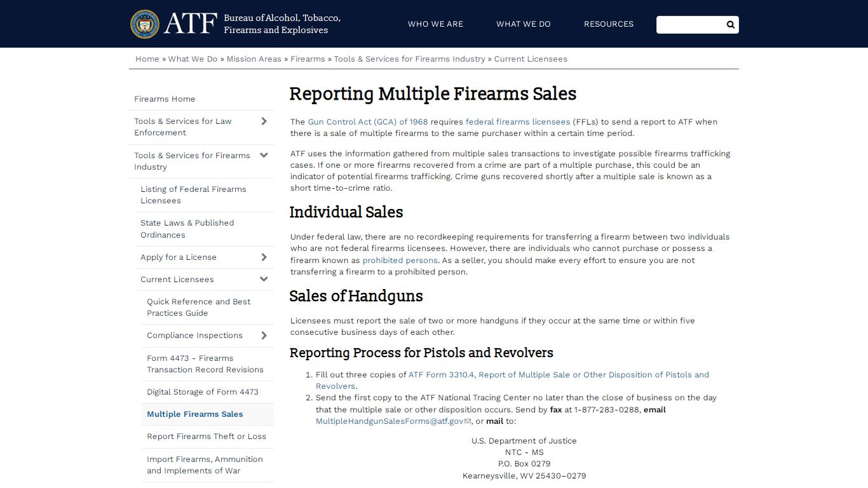Open Listing of Federal Firearms Licensees
The image size is (868, 488).
(x=193, y=195)
